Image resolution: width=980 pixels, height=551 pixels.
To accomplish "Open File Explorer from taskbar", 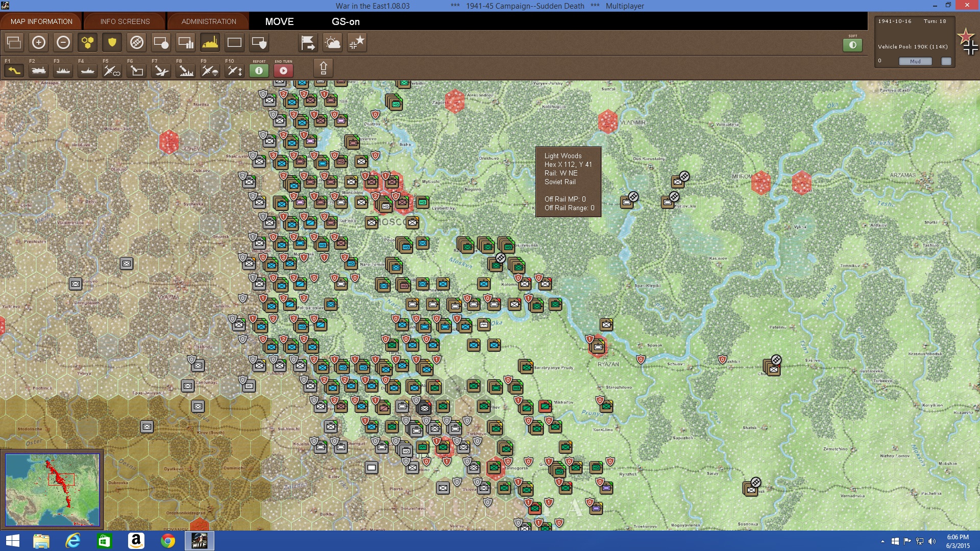I will click(x=41, y=541).
